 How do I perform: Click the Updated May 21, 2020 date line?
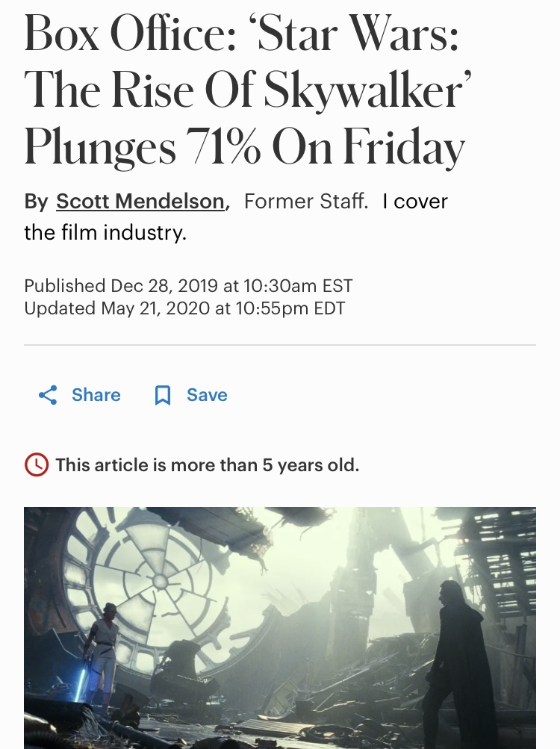(184, 308)
